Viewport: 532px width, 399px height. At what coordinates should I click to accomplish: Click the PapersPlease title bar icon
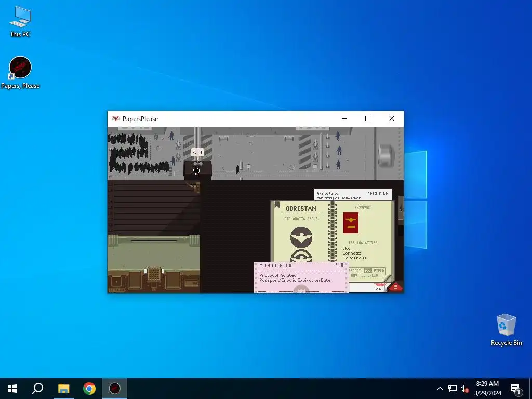tap(116, 118)
